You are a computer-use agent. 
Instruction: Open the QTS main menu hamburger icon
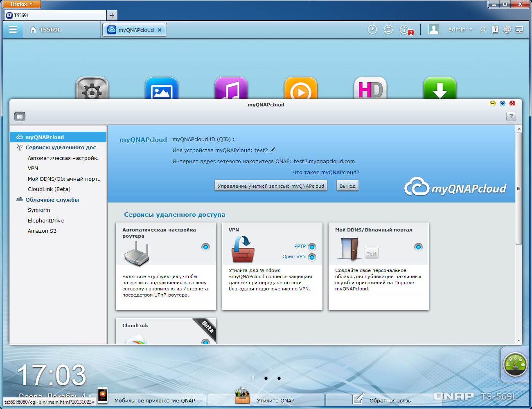pyautogui.click(x=13, y=30)
